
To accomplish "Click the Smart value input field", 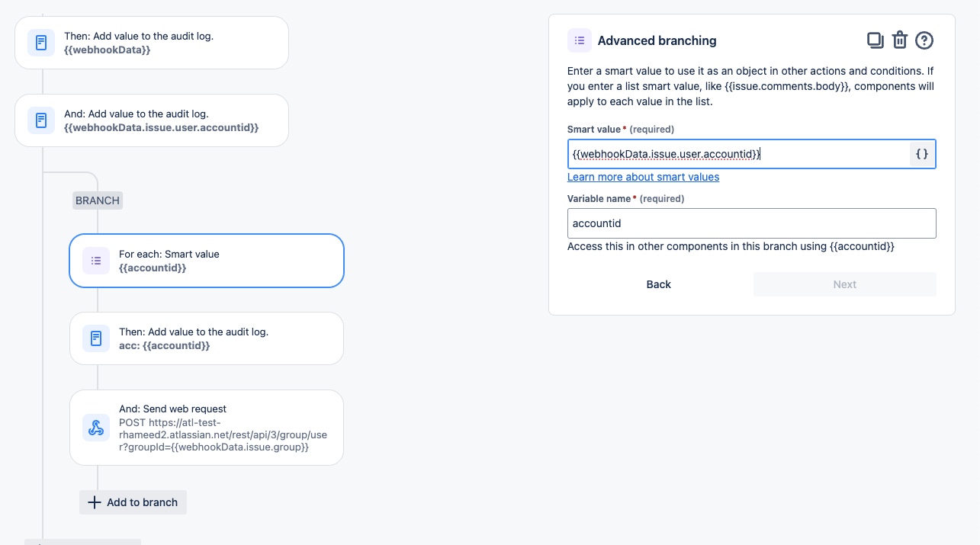I will [737, 154].
